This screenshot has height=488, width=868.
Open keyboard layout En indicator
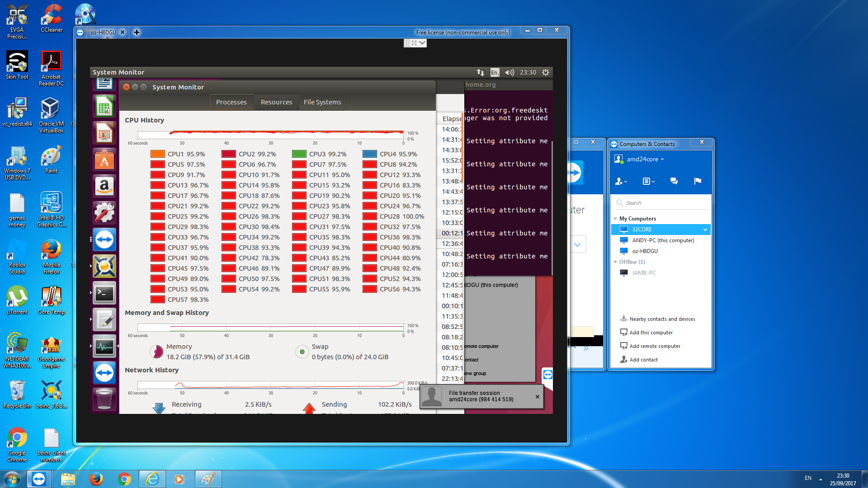pyautogui.click(x=495, y=72)
